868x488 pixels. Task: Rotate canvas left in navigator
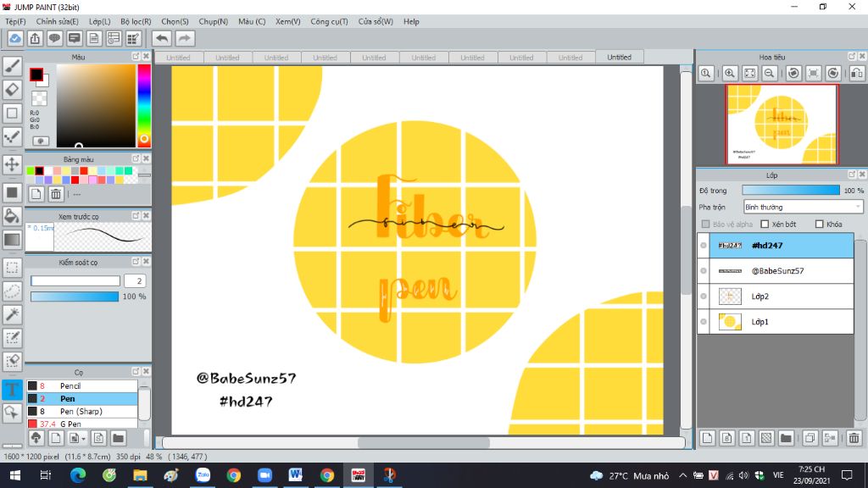point(793,73)
